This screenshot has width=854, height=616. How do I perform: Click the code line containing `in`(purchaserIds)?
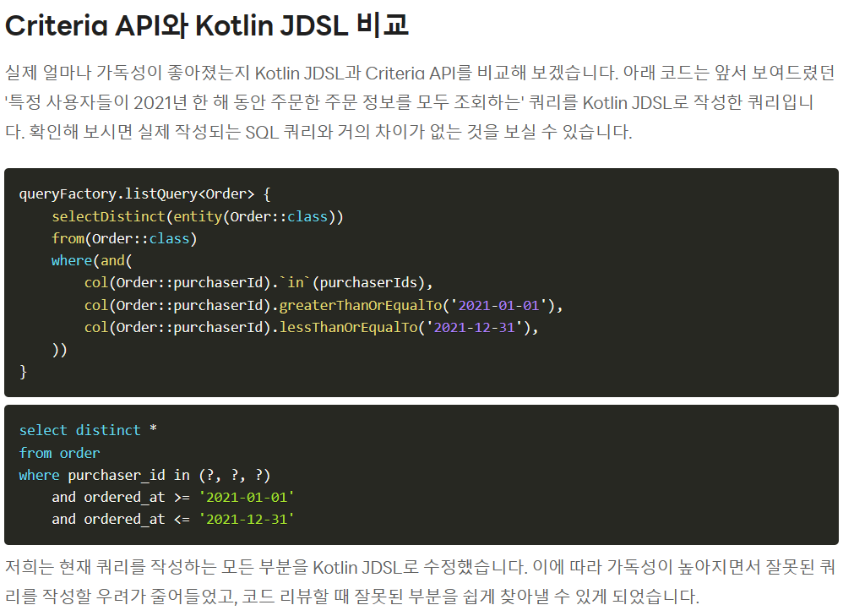pos(258,283)
